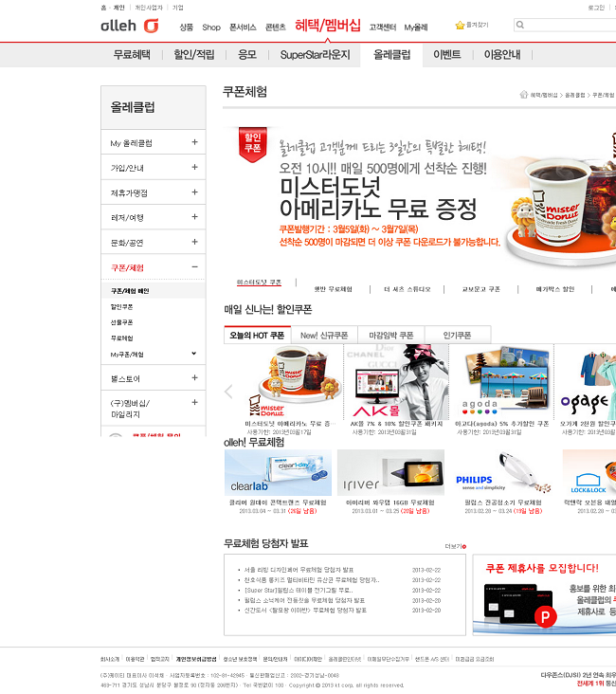Click the 더보기 more link icon
Viewport: 616px width, 694px height.
click(463, 547)
